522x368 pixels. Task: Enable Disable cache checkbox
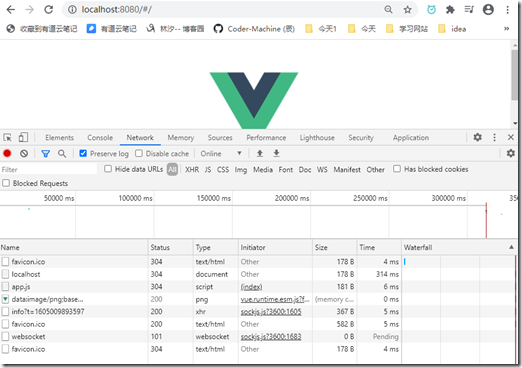tap(139, 153)
